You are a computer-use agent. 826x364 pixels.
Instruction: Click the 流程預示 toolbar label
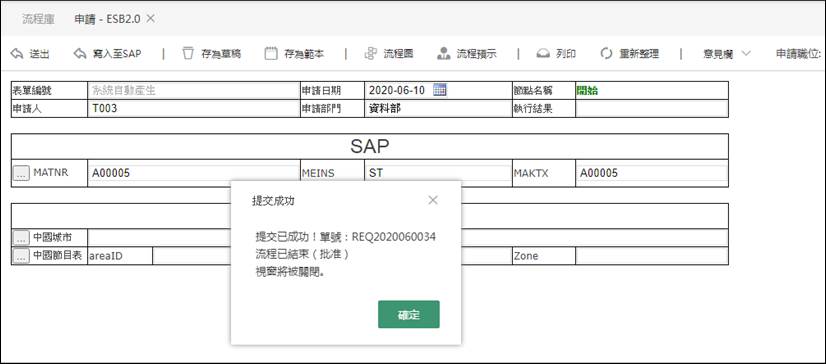[476, 53]
